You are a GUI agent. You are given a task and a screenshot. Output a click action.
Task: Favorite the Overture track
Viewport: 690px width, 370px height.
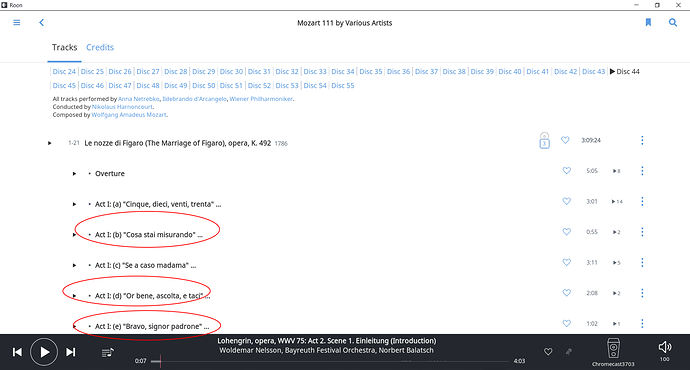[x=566, y=170]
